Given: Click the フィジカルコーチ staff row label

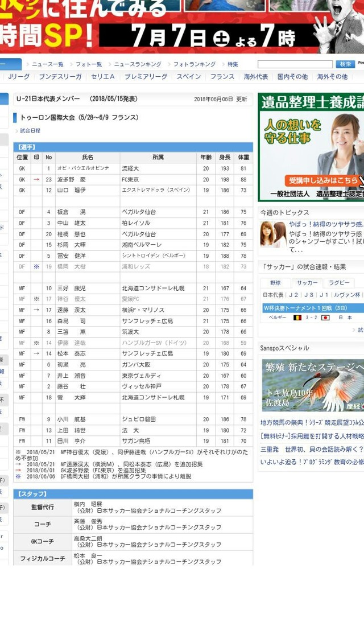Looking at the screenshot, I should tap(43, 558).
